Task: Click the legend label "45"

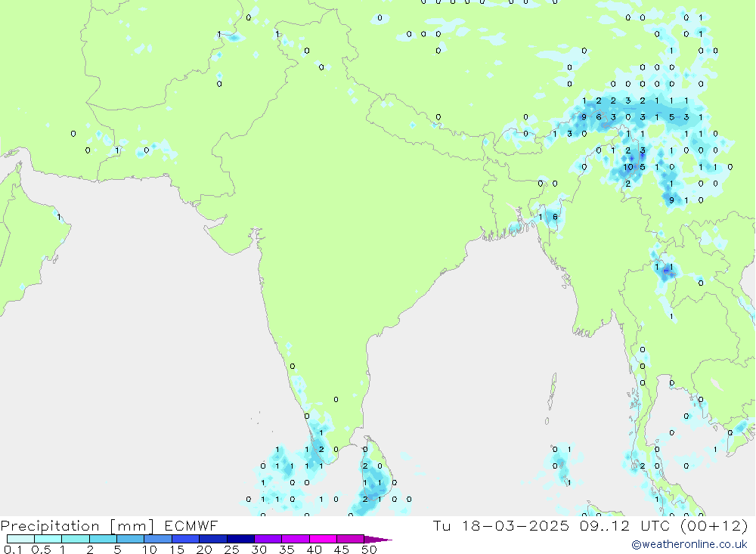Action: tap(342, 549)
